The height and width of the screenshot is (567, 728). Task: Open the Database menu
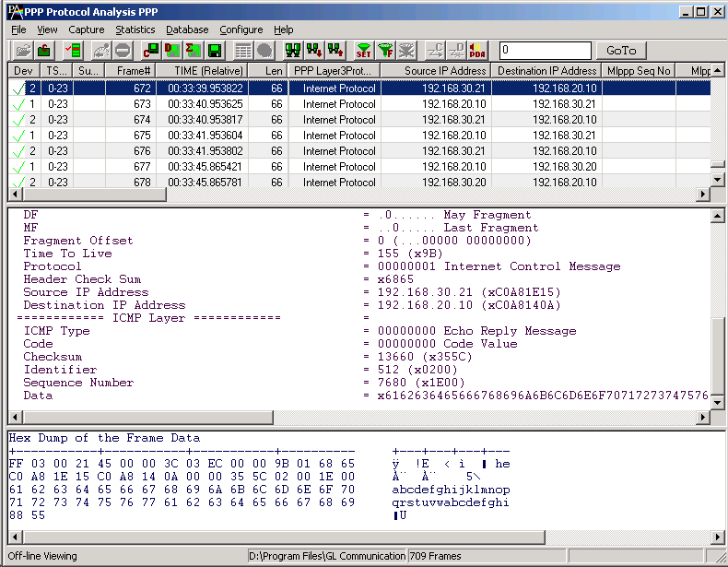tap(187, 30)
